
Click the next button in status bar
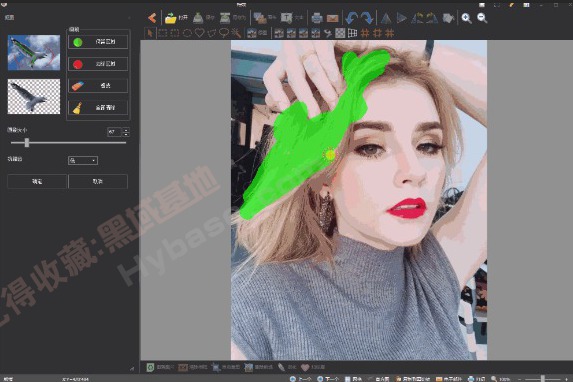(x=328, y=379)
